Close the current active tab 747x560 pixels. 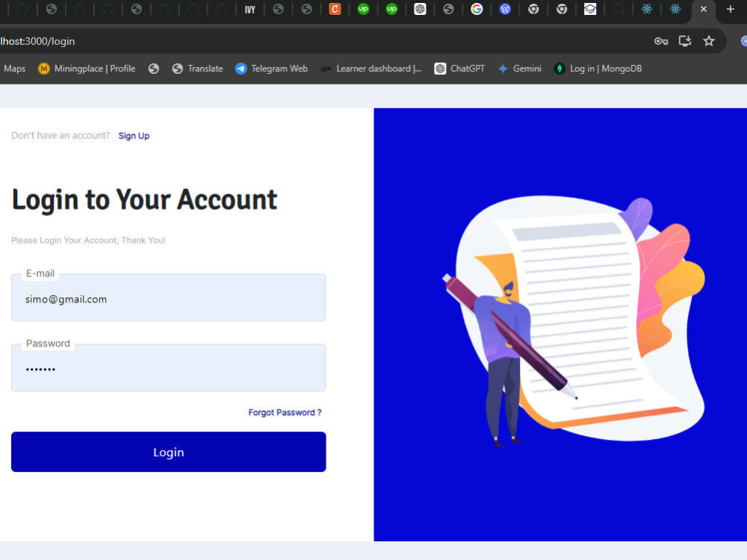pyautogui.click(x=704, y=9)
